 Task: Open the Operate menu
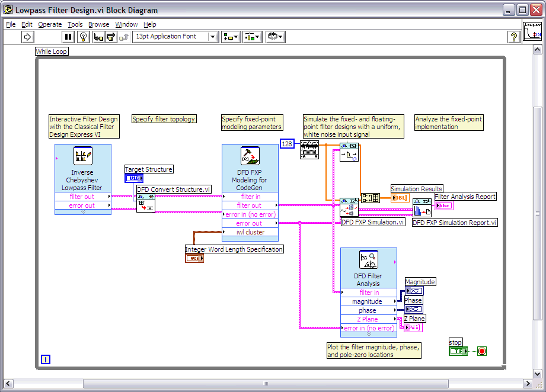click(x=50, y=24)
